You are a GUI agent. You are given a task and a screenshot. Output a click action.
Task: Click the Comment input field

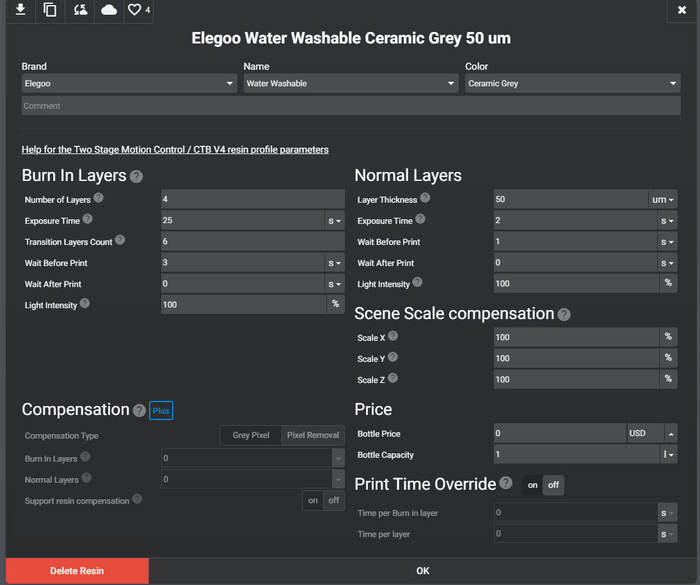[351, 106]
